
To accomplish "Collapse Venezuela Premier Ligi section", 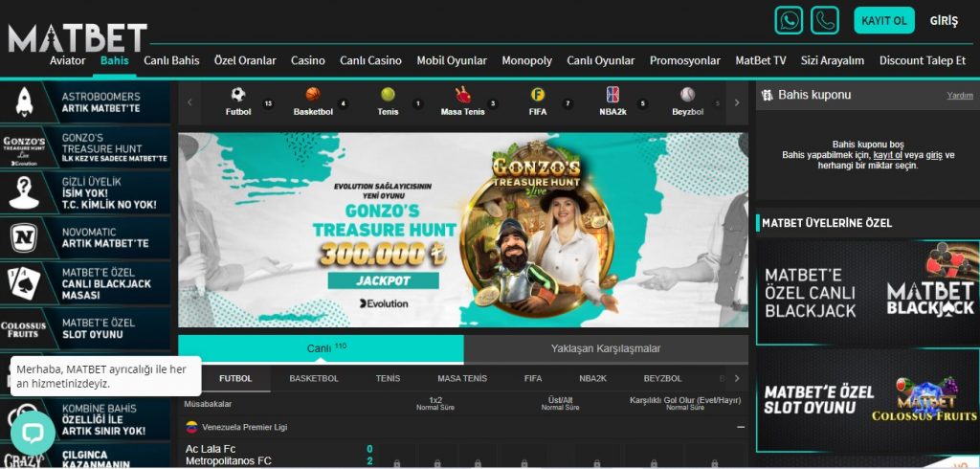I will [x=741, y=427].
